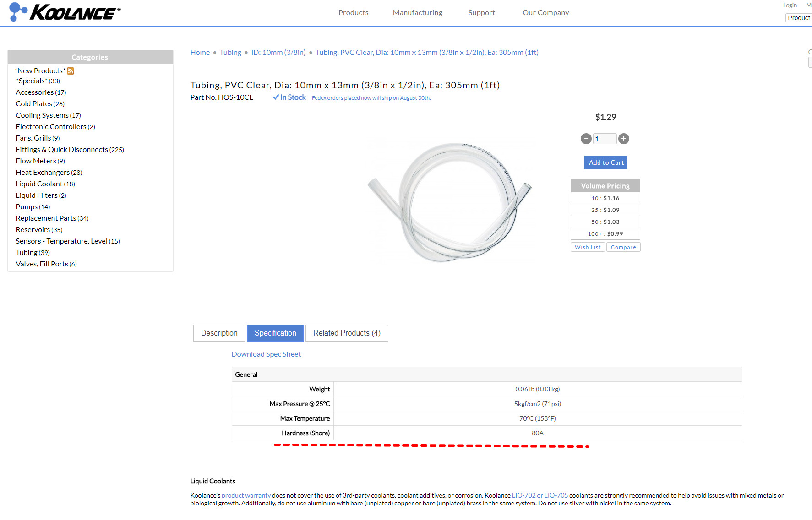Open the Products menu
This screenshot has height=520, width=812.
pos(353,13)
